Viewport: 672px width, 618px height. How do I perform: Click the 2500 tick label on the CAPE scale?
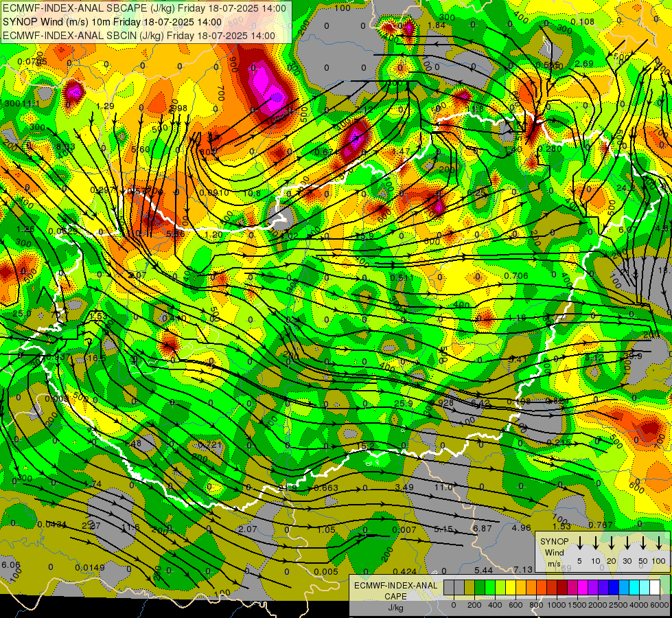pos(618,605)
